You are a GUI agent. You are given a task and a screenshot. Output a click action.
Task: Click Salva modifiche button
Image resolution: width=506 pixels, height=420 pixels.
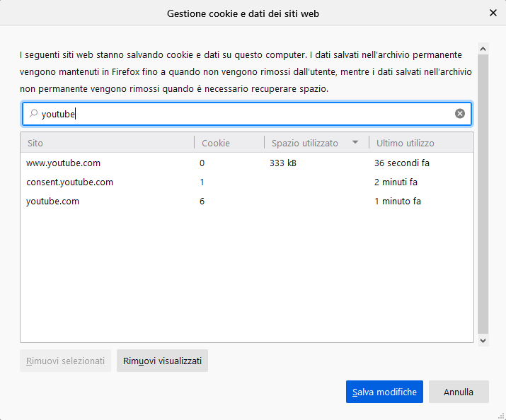[x=384, y=392]
